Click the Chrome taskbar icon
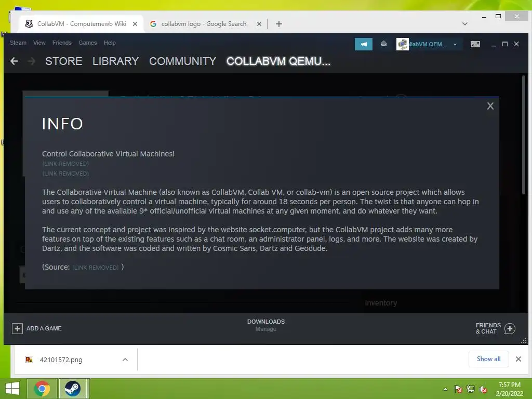532x399 pixels. 42,389
